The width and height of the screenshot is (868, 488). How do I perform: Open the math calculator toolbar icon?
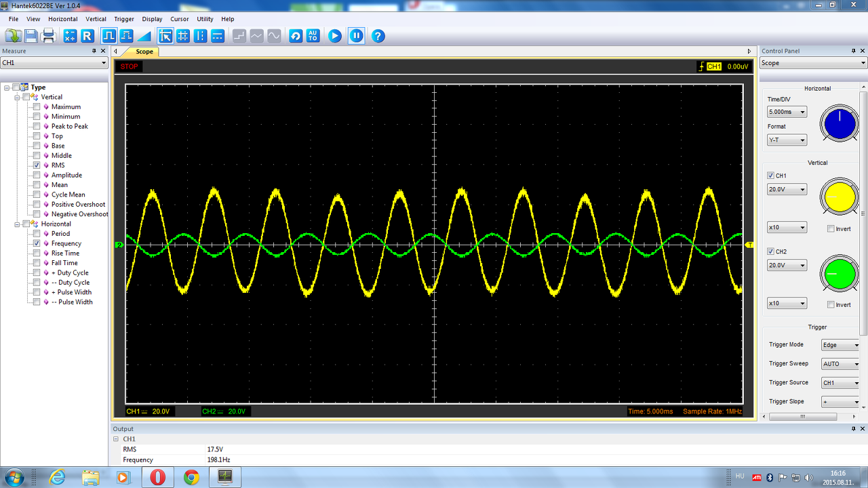coord(70,36)
